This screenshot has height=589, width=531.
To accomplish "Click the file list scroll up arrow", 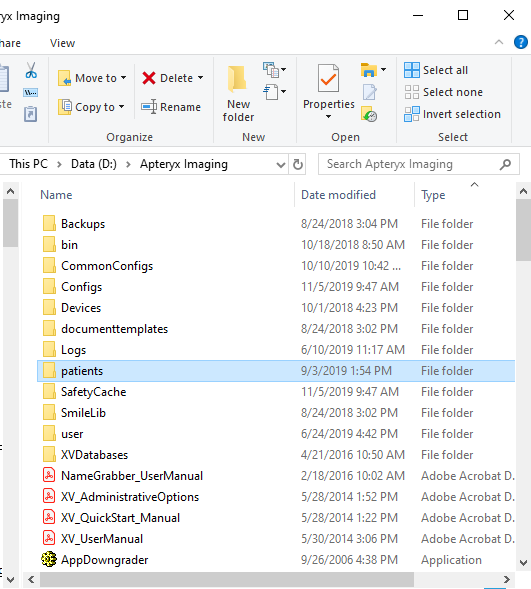I will coord(523,192).
